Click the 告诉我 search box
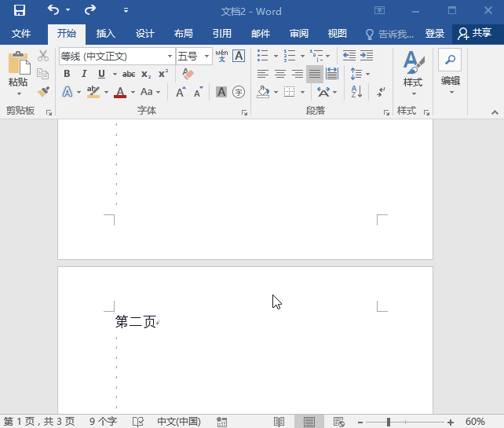504x428 pixels. [389, 34]
